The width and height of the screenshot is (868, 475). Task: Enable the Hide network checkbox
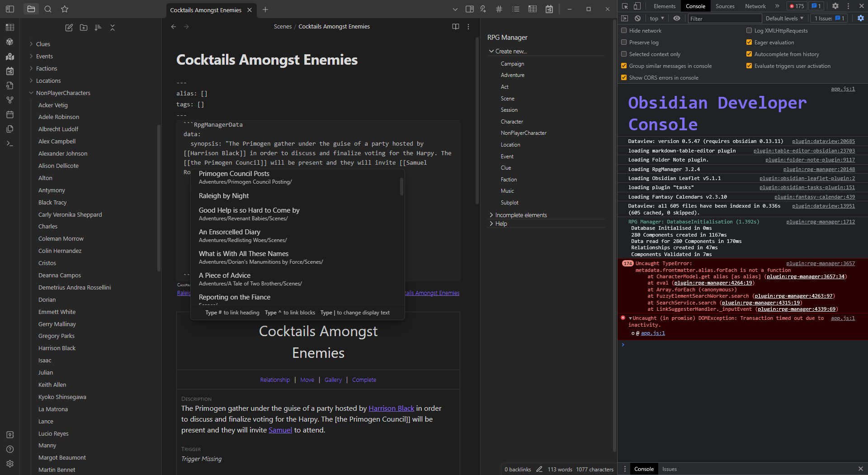click(x=624, y=30)
